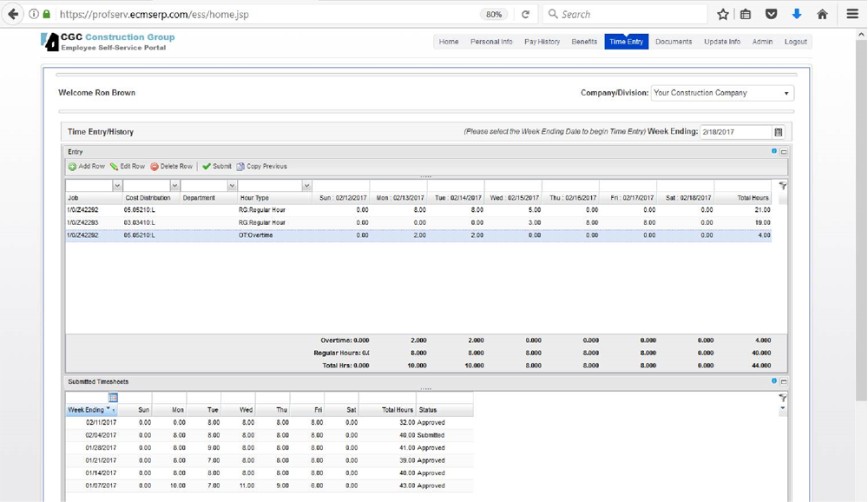Delete the selected row with Delete Row
Screen dimensions: 868x502
[171, 167]
